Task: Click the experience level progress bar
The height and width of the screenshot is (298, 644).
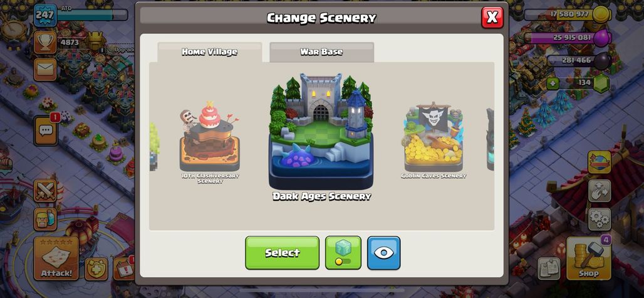Action: click(93, 15)
